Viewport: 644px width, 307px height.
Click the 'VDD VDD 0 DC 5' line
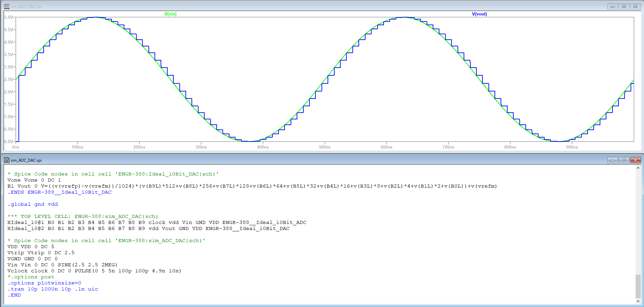pyautogui.click(x=31, y=246)
